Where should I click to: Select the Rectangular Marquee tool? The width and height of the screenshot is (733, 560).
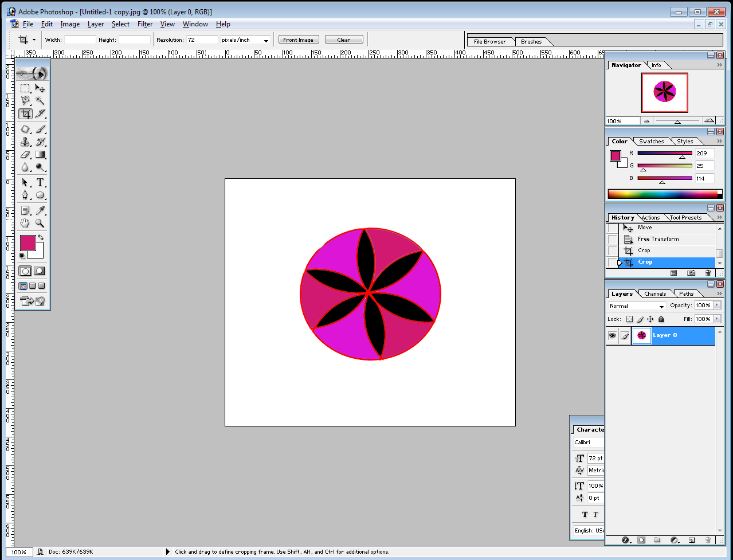pyautogui.click(x=25, y=88)
